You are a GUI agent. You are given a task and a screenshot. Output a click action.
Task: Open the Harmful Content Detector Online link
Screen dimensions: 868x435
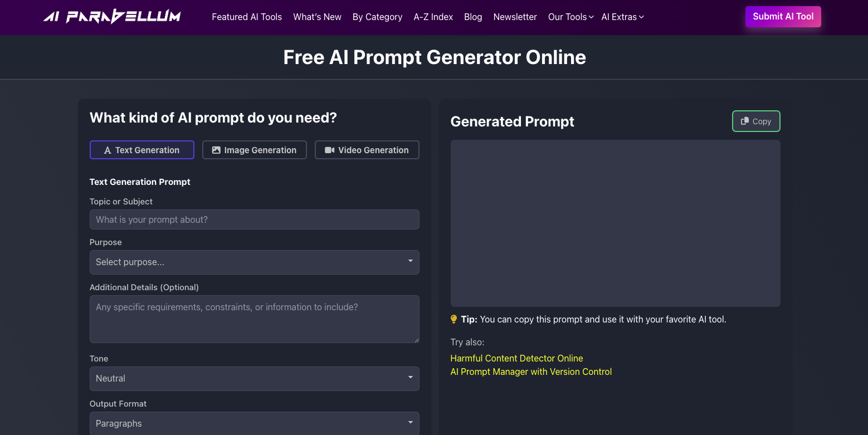click(516, 358)
